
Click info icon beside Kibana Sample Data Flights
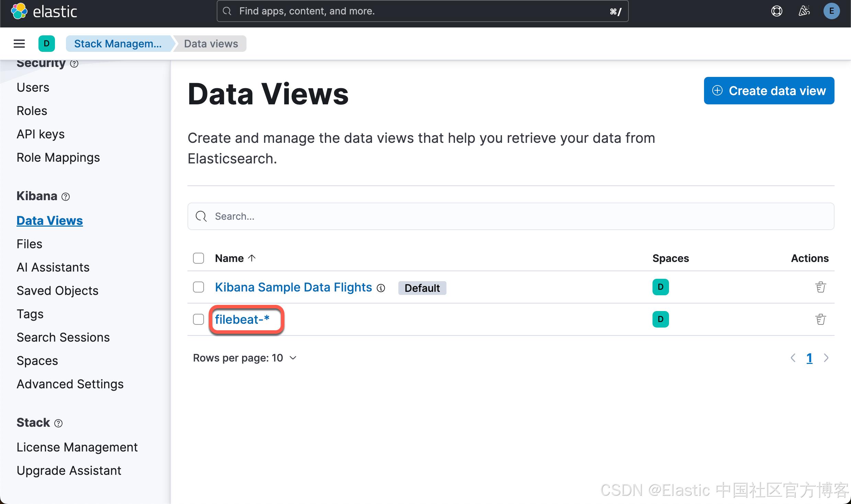[381, 288]
